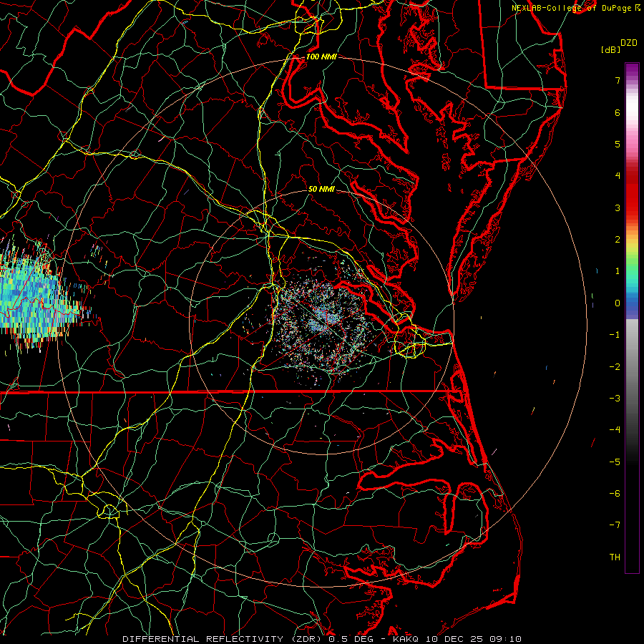Click the "100 NMI" range ring label

[321, 57]
